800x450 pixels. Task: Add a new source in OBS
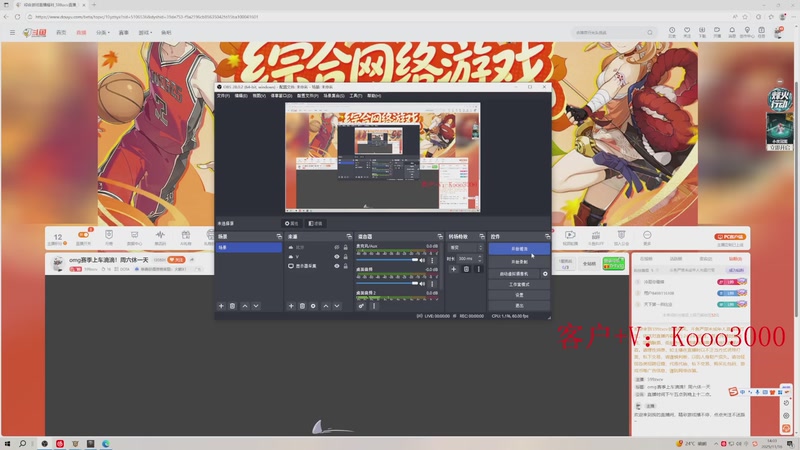[x=291, y=306]
